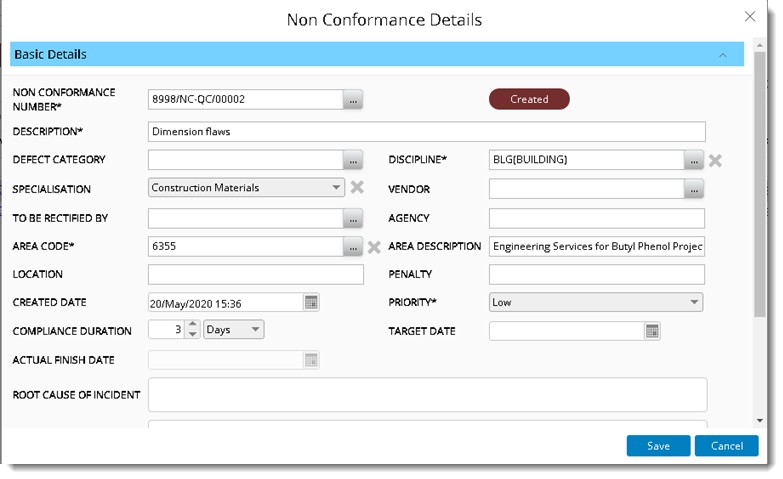Viewport: 783px width, 479px height.
Task: Expand the Specialisation dropdown
Action: [335, 187]
